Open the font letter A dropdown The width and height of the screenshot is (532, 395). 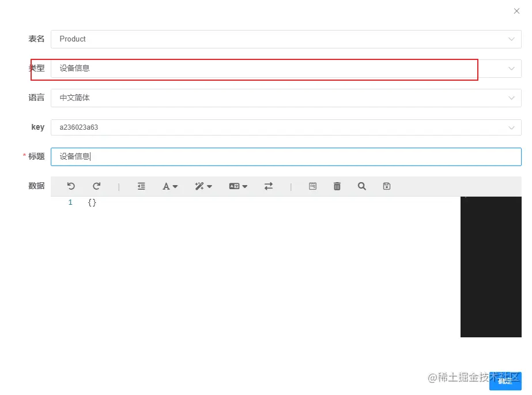(x=170, y=186)
